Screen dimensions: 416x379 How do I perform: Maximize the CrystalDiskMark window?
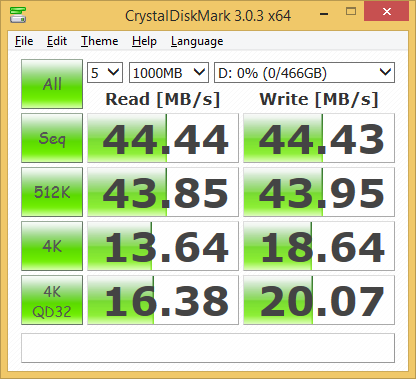tap(351, 12)
